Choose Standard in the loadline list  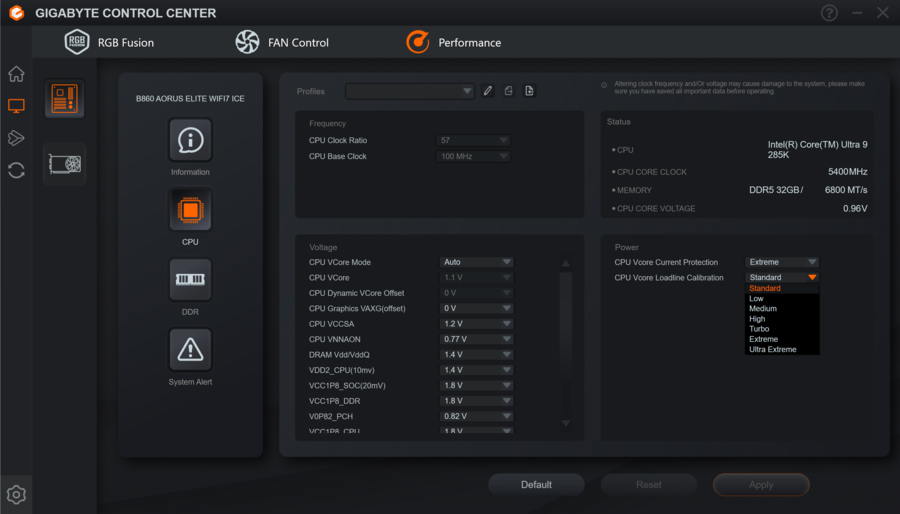click(782, 289)
